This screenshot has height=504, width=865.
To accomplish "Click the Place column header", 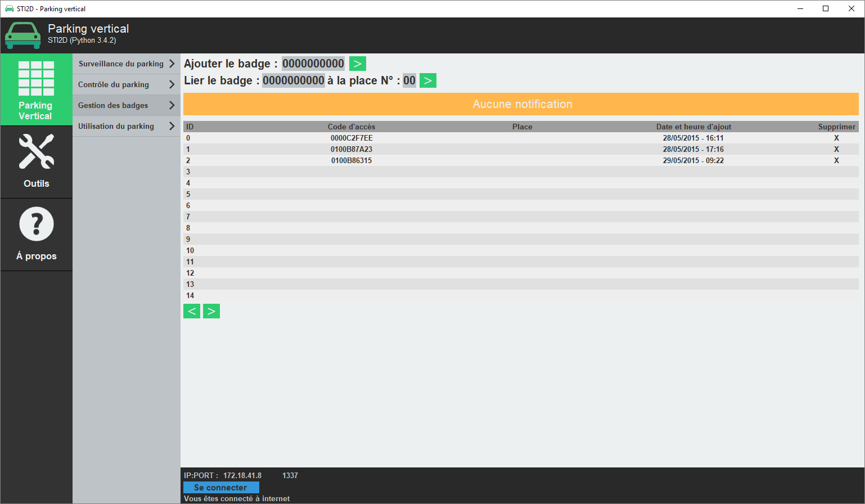I will click(x=522, y=127).
